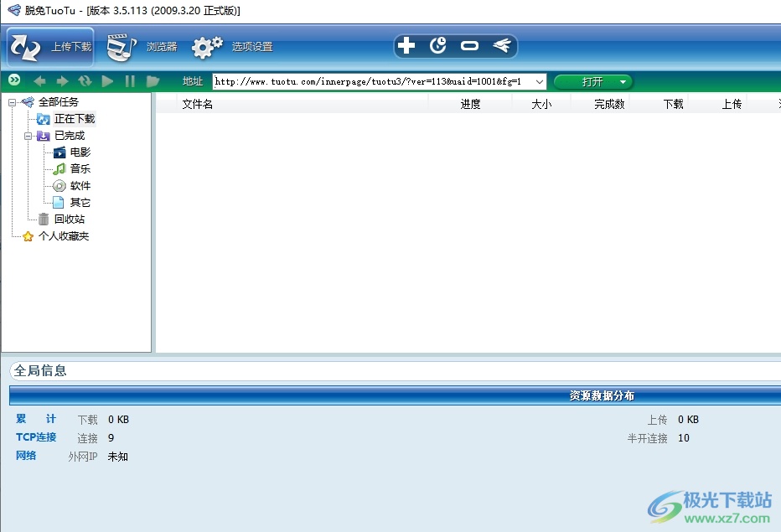Click the 回收站 trash can icon

(44, 220)
